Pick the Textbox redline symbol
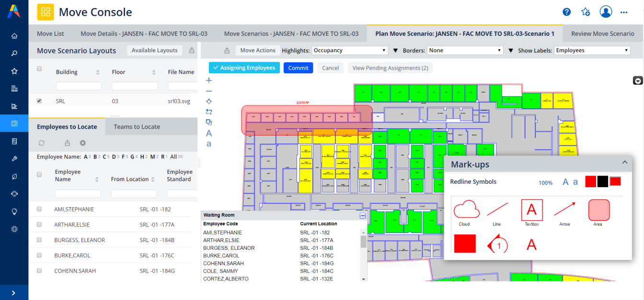Image resolution: width=644 pixels, height=300 pixels. point(532,210)
